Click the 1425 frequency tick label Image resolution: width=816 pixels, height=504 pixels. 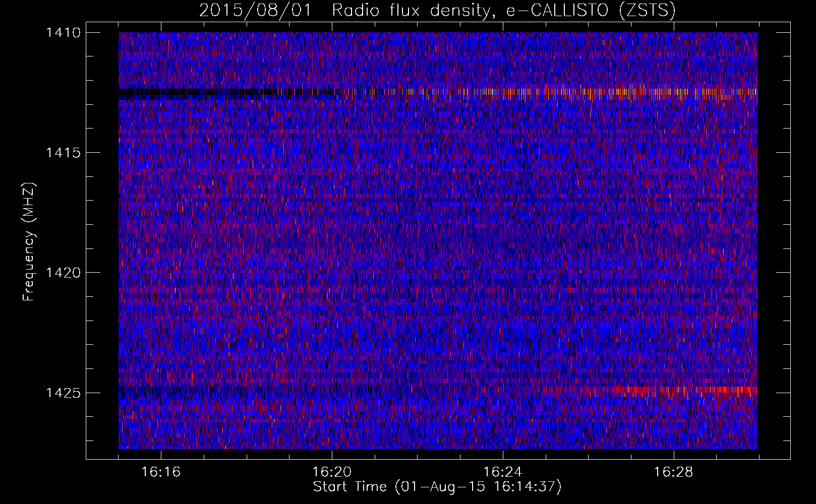63,393
